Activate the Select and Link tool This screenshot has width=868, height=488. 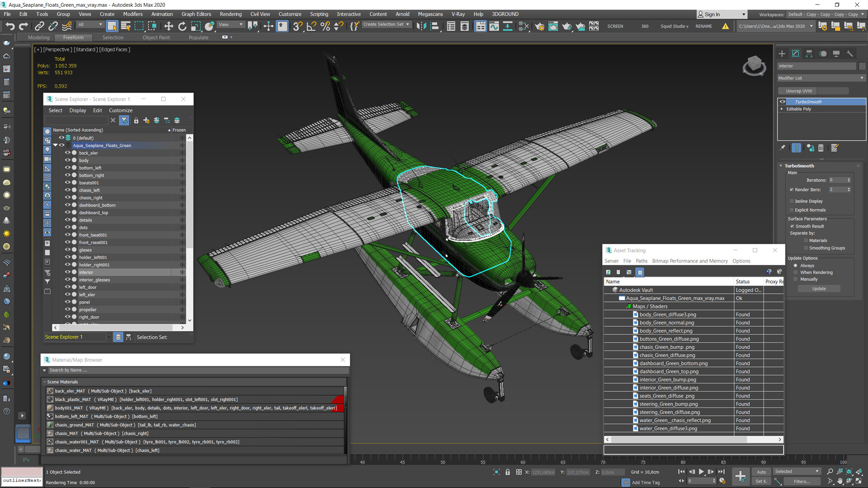39,26
